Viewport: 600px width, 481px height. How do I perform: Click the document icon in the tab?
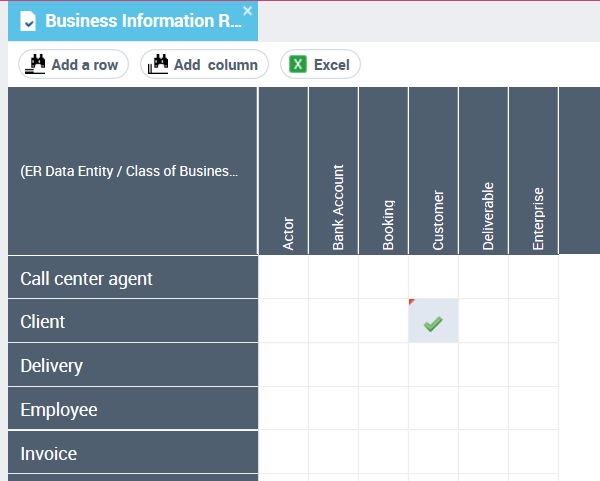[x=29, y=22]
